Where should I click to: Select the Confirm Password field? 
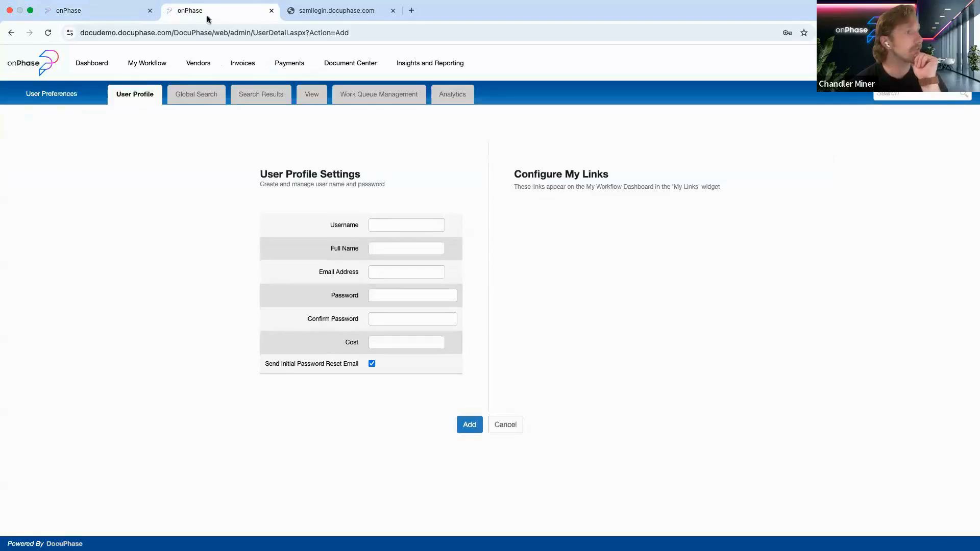tap(412, 319)
